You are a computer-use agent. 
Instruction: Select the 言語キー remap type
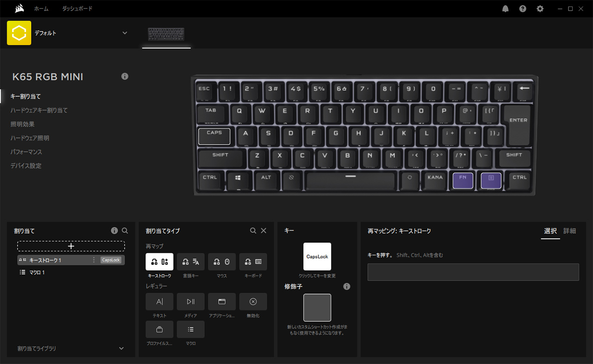pyautogui.click(x=190, y=262)
